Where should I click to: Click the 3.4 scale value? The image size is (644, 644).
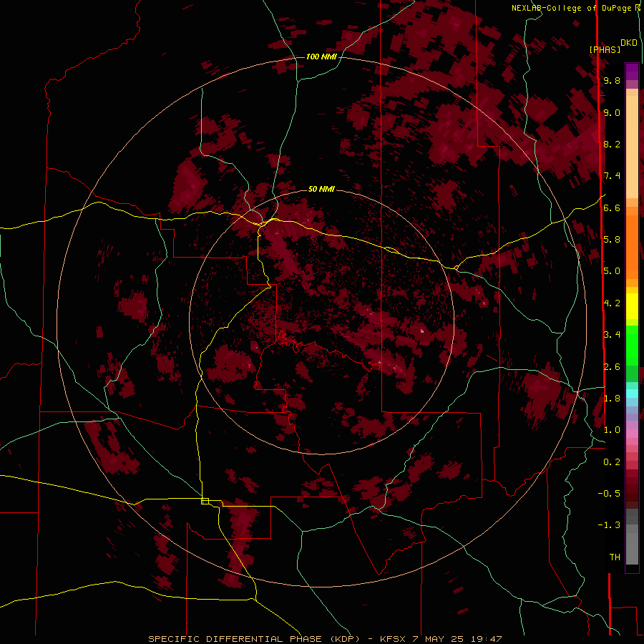612,335
